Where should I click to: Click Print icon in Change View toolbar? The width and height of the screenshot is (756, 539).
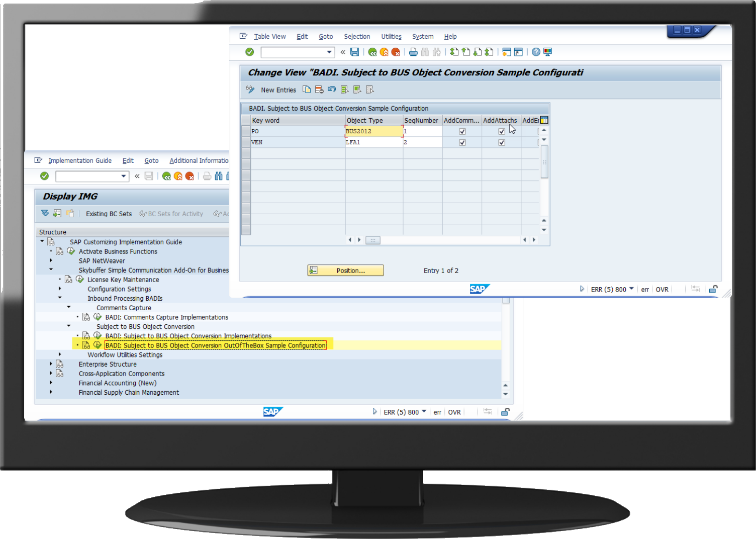click(x=413, y=52)
